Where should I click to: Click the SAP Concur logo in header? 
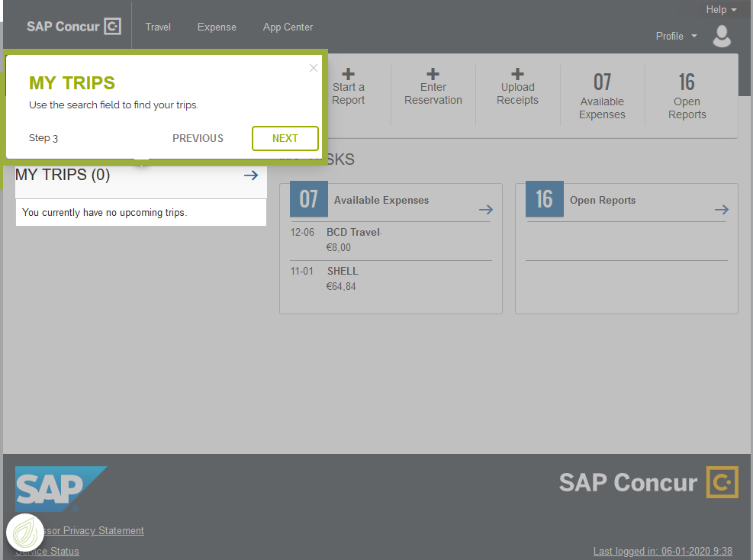[73, 27]
